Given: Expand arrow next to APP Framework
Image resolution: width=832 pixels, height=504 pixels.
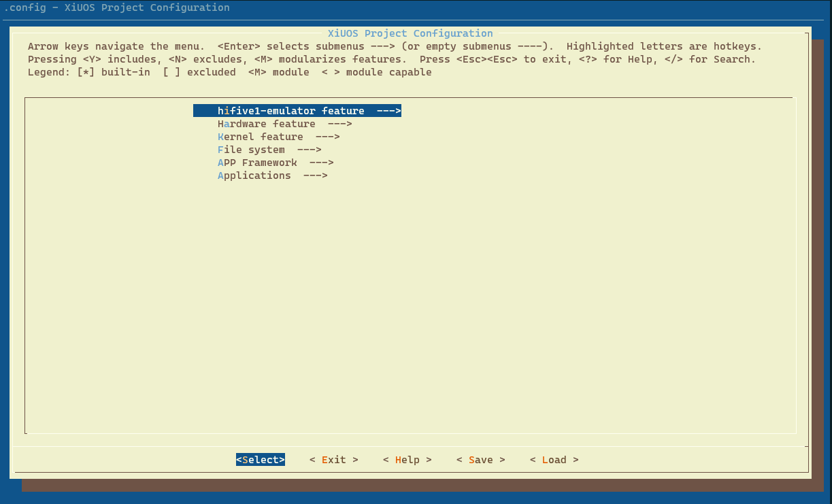Looking at the screenshot, I should coord(321,163).
